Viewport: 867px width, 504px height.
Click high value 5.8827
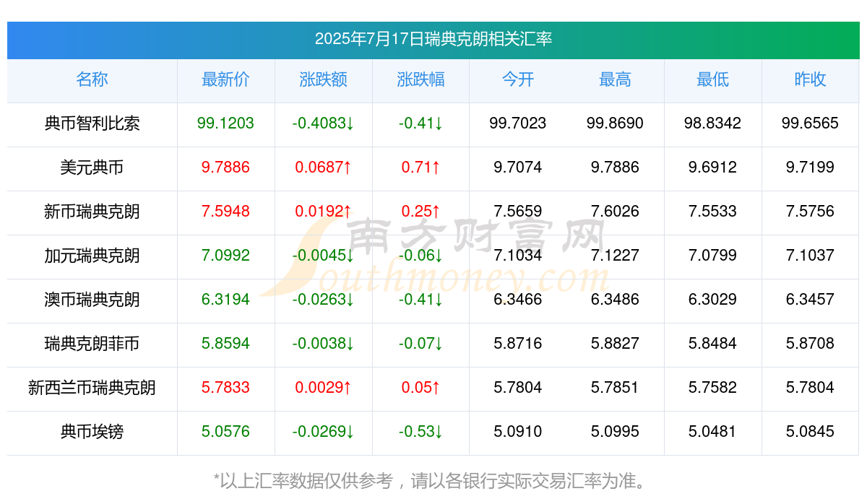pos(615,344)
